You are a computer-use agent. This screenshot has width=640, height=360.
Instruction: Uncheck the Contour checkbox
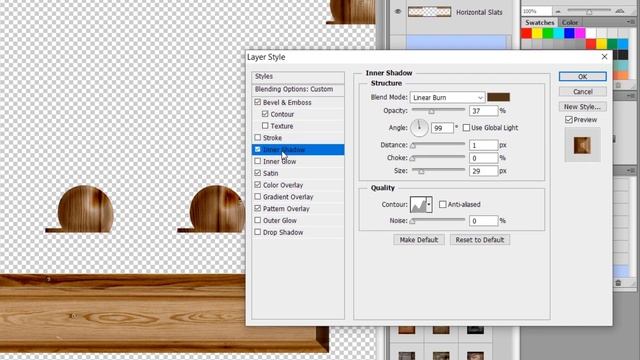pos(265,114)
